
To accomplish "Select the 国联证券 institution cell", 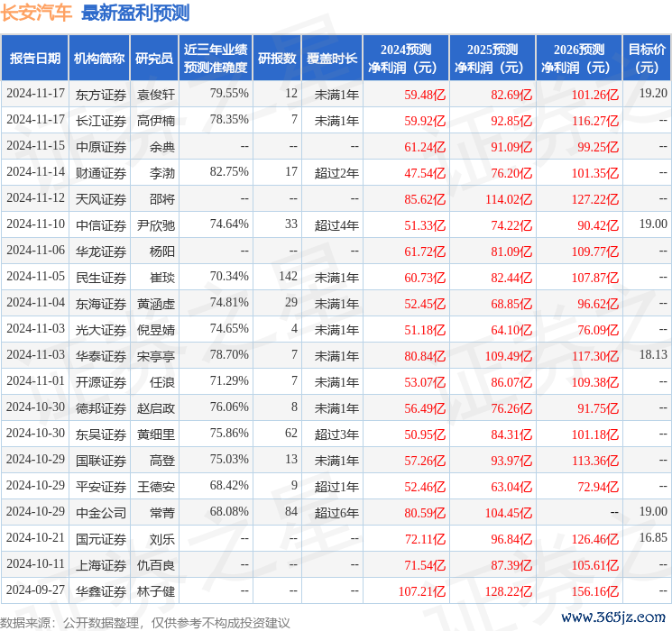I will [x=101, y=460].
